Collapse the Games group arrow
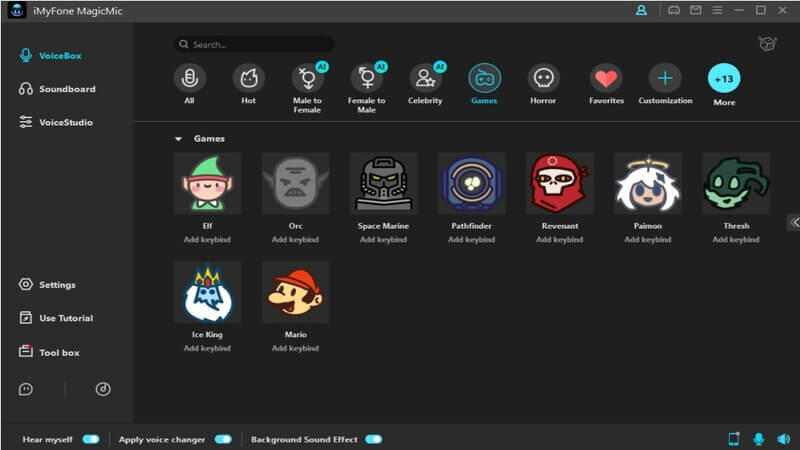This screenshot has width=800, height=450. [178, 139]
